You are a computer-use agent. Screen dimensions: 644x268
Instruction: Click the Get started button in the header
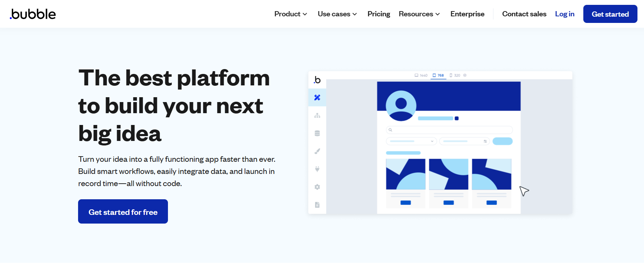[610, 14]
